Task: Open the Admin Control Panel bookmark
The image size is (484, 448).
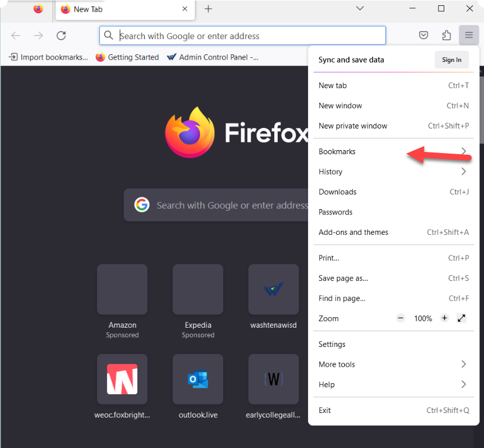Action: [x=213, y=57]
